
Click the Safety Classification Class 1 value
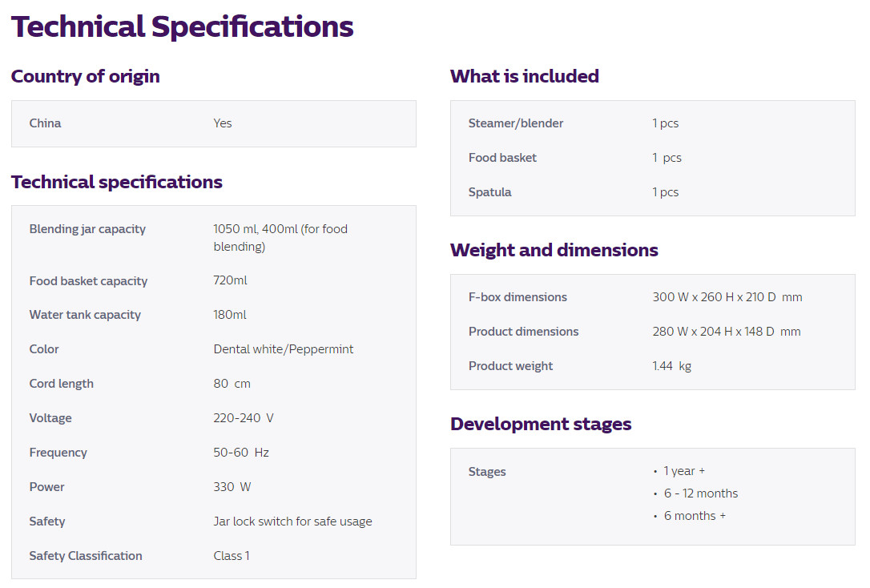tap(232, 555)
